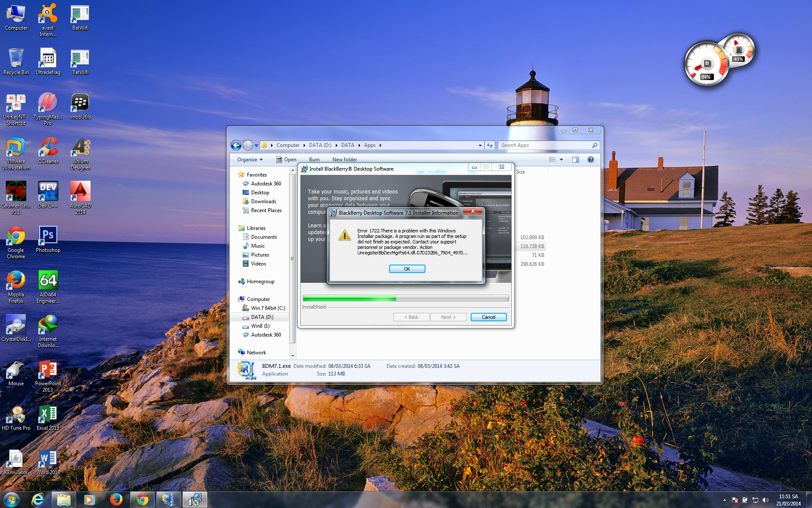Open the Dev C++ desktop icon

click(x=48, y=195)
